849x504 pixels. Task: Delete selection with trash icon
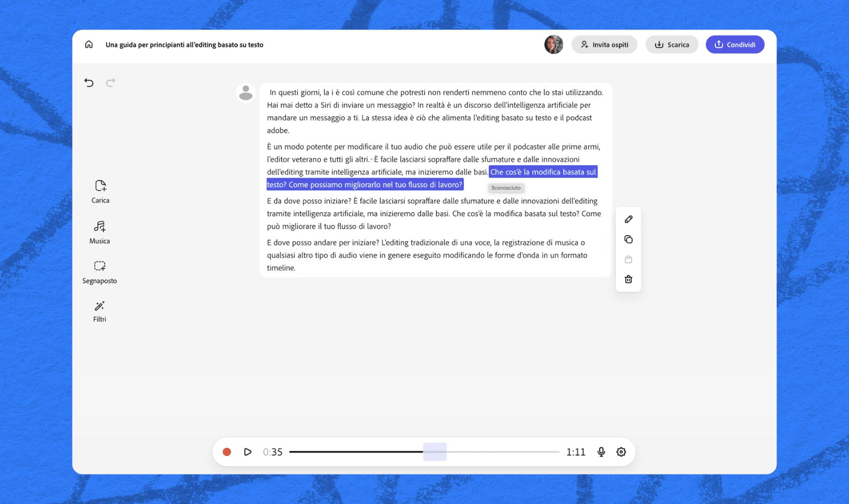[628, 279]
